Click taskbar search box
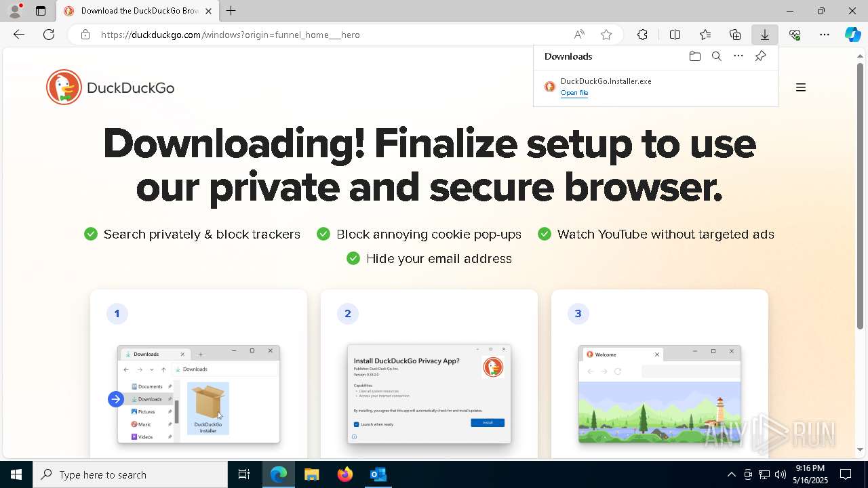The image size is (868, 488). point(130,474)
